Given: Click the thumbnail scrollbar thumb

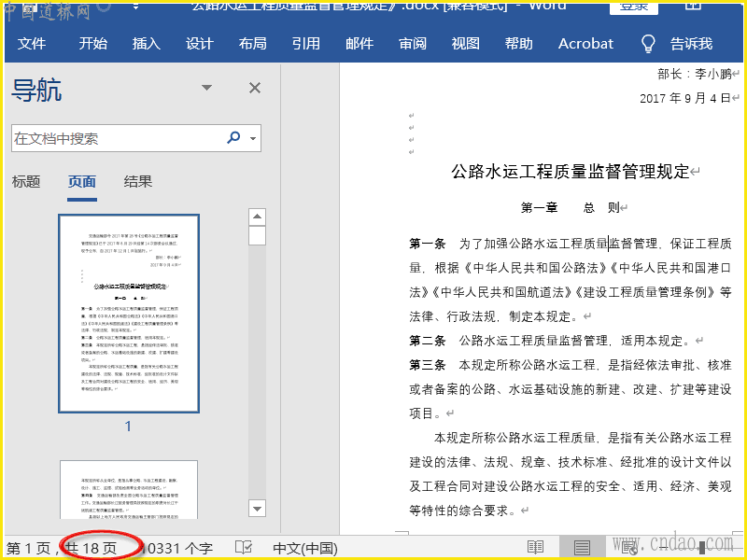Looking at the screenshot, I should coord(258,236).
